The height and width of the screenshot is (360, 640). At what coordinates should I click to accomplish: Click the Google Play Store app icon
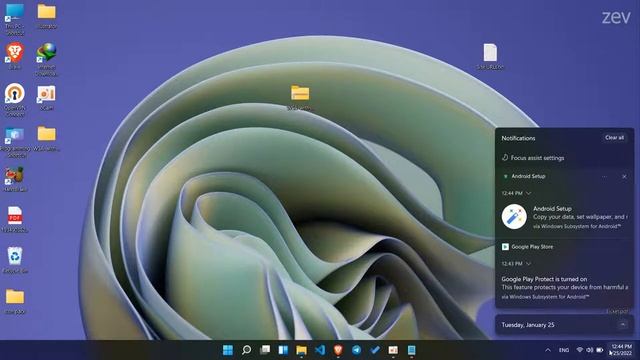pyautogui.click(x=505, y=247)
